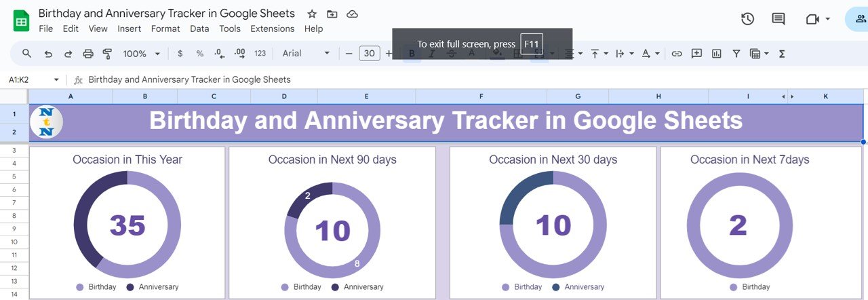This screenshot has height=300, width=868.
Task: Activate the paint format tool
Action: 107,53
